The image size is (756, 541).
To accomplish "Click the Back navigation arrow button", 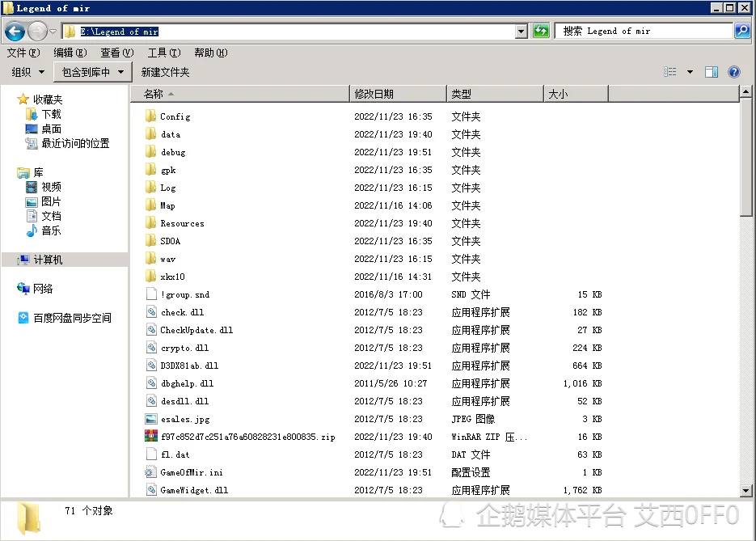I will [x=15, y=32].
